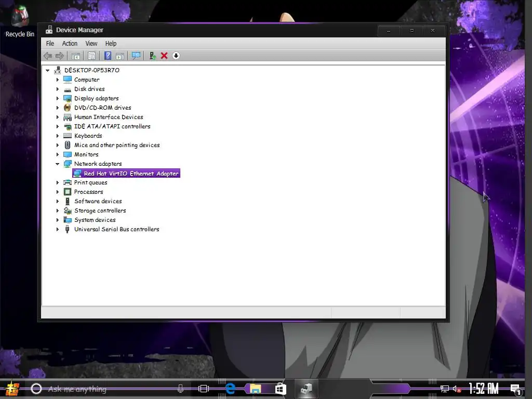The image size is (532, 399).
Task: Expand the IDE ATA/ATAPI controllers category
Action: click(x=57, y=126)
